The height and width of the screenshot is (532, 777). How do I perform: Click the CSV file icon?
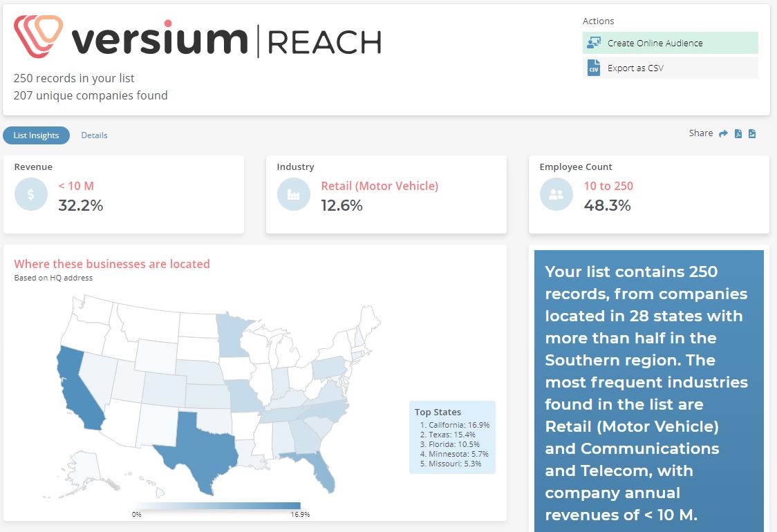click(594, 68)
